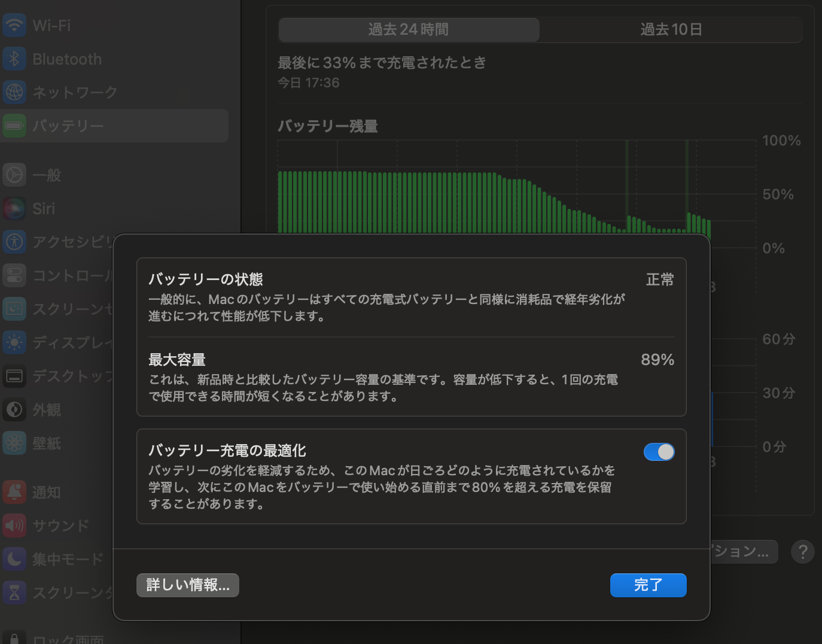Image resolution: width=822 pixels, height=644 pixels.
Task: Click the 89% maximum capacity value
Action: (x=657, y=360)
